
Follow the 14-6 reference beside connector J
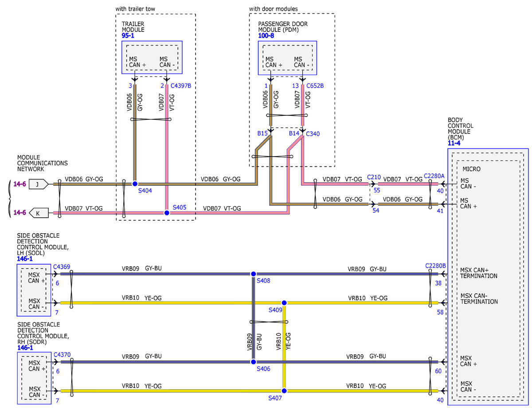coord(20,184)
